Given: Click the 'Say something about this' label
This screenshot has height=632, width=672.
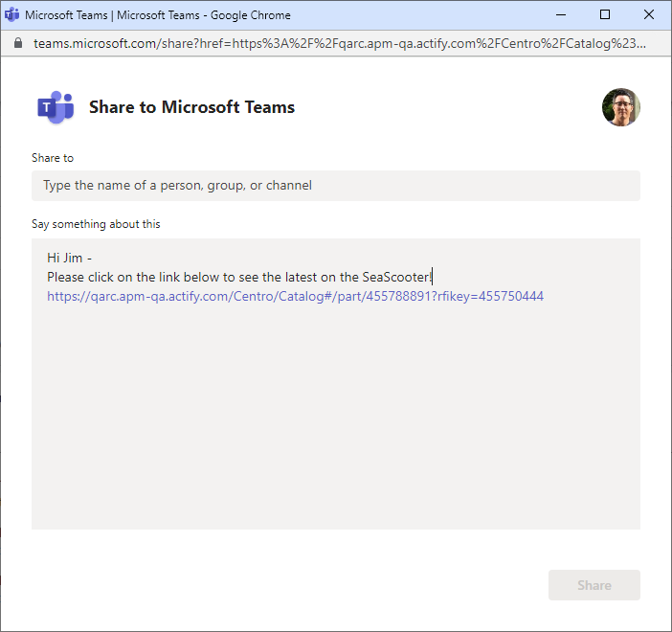Looking at the screenshot, I should coord(96,224).
